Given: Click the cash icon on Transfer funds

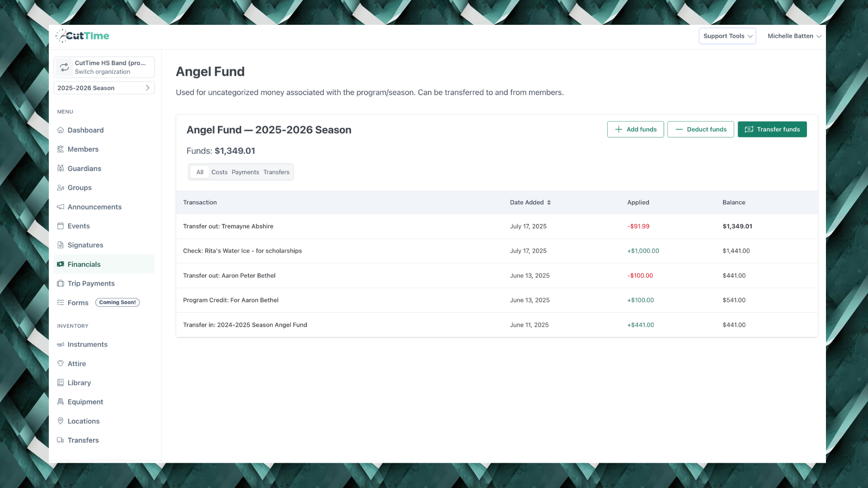Looking at the screenshot, I should (x=749, y=129).
